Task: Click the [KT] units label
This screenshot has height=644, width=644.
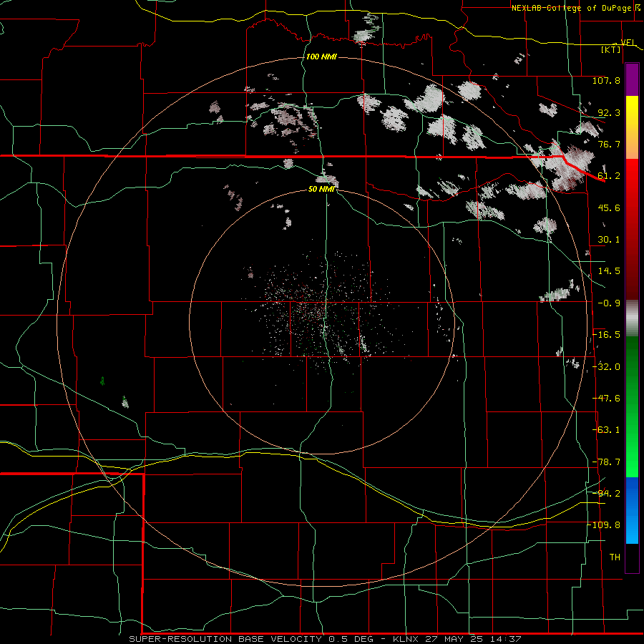Action: [x=611, y=49]
